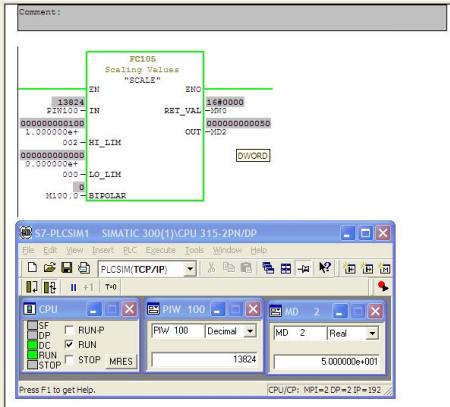450x407 pixels.
Task: Click the SF status indicator
Action: [x=32, y=325]
